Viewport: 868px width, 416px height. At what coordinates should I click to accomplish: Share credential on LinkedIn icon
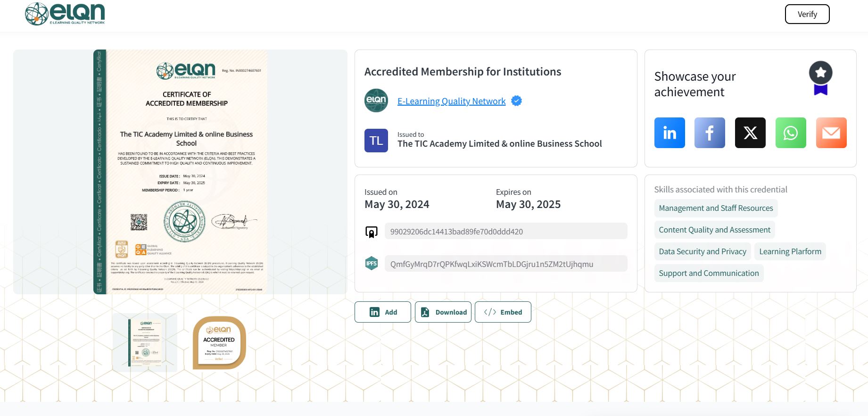click(670, 133)
